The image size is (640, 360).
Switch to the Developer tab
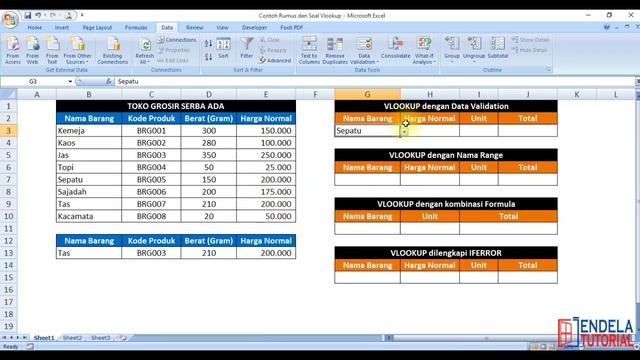point(254,27)
